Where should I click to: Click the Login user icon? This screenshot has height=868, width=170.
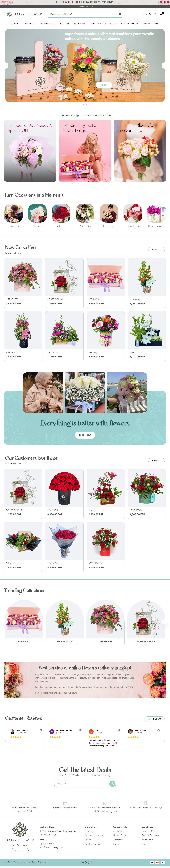[150, 14]
